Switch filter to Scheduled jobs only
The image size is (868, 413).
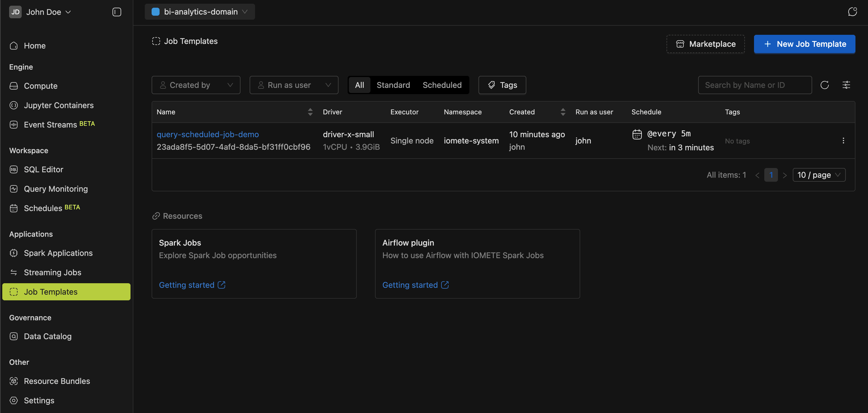click(442, 85)
